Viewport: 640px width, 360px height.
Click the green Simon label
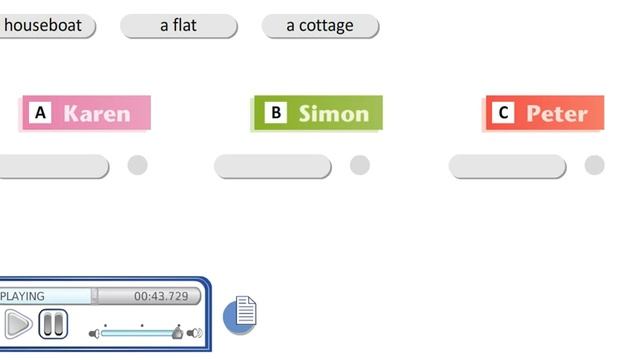point(317,113)
